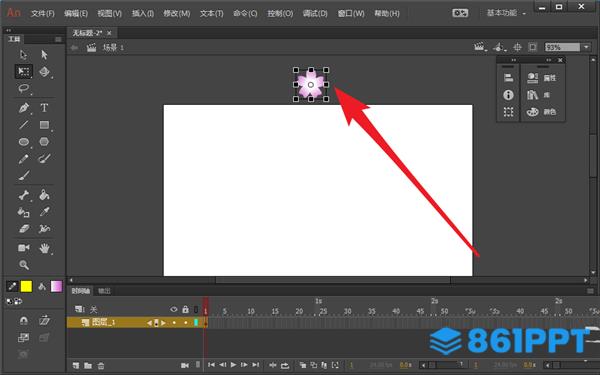Select the Pen tool
Screen dimensions: 600x375
[24, 108]
